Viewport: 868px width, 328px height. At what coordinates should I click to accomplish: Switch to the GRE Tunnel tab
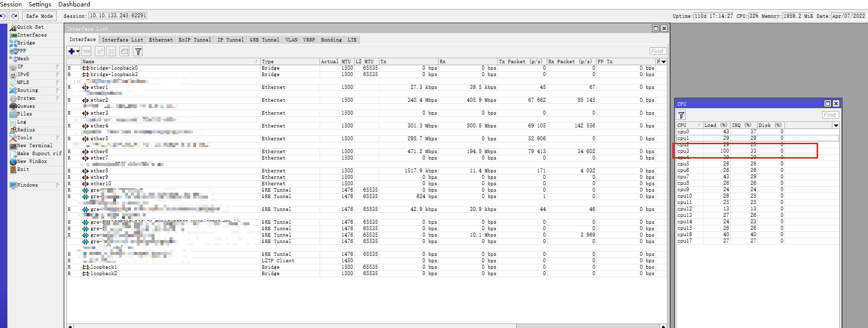point(264,40)
